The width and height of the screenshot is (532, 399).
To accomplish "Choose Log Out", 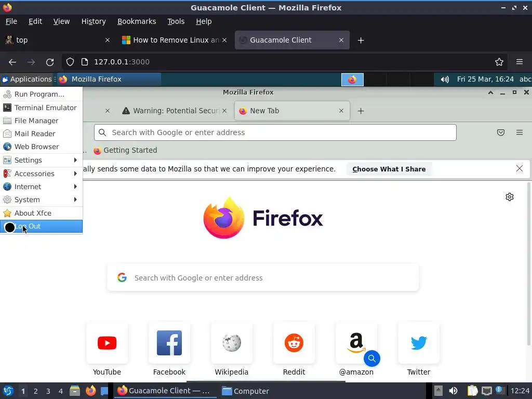I will pyautogui.click(x=41, y=227).
